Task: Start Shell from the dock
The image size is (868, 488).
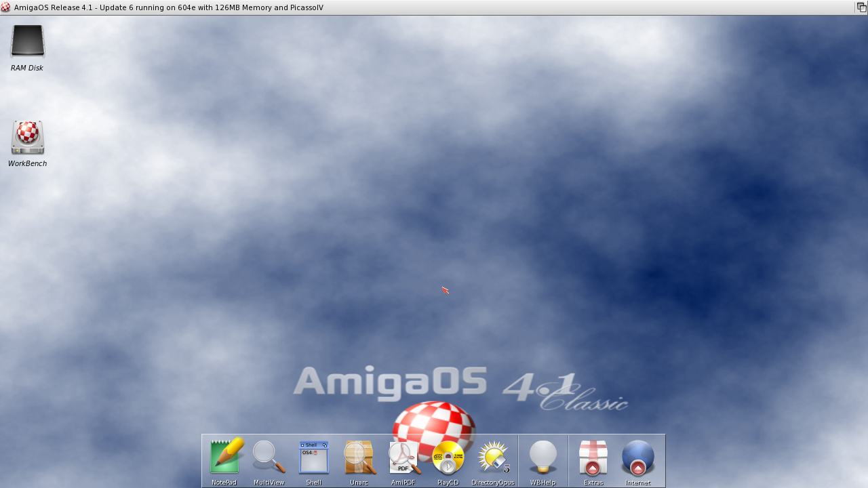Action: [x=314, y=457]
